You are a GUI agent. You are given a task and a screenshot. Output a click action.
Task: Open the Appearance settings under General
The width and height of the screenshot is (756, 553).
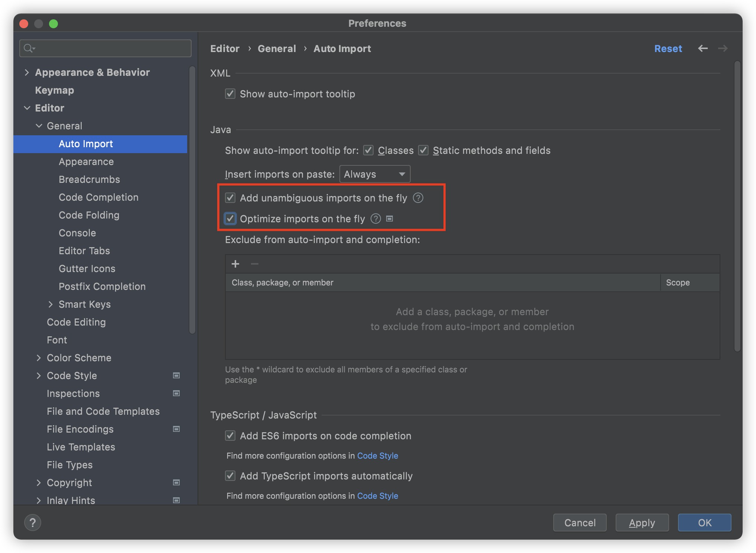click(x=86, y=162)
